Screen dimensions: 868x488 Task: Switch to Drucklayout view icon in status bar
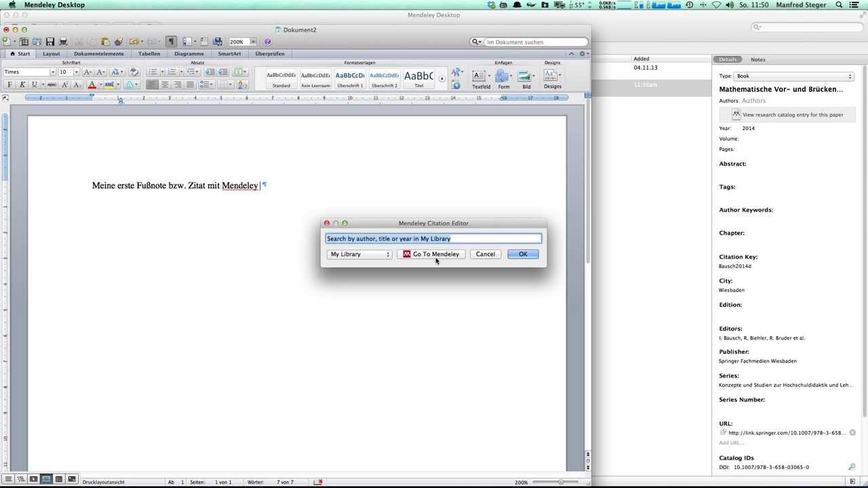coord(46,479)
